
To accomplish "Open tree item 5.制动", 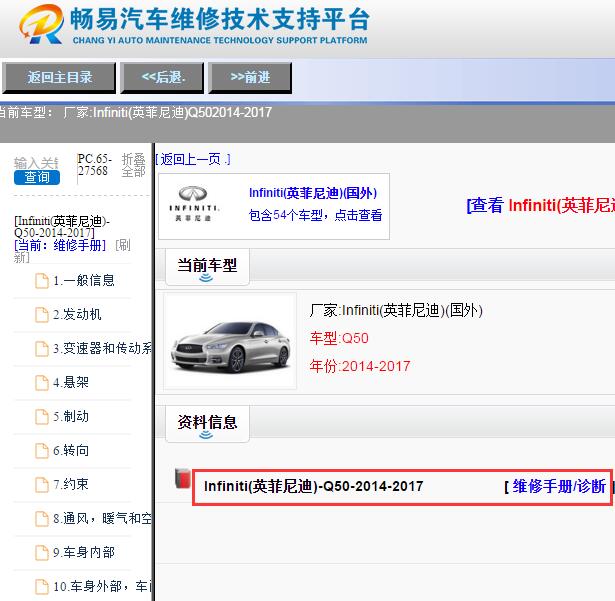I will pos(71,417).
